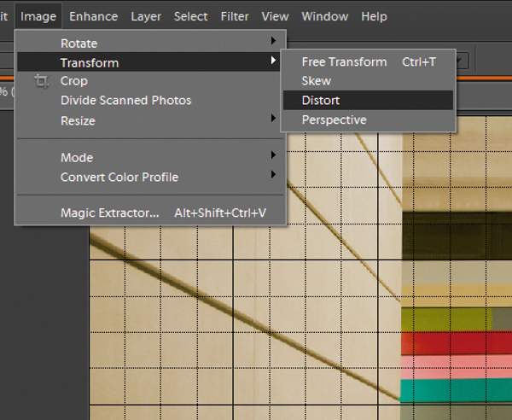Open the Select menu
The width and height of the screenshot is (512, 420).
pos(190,16)
